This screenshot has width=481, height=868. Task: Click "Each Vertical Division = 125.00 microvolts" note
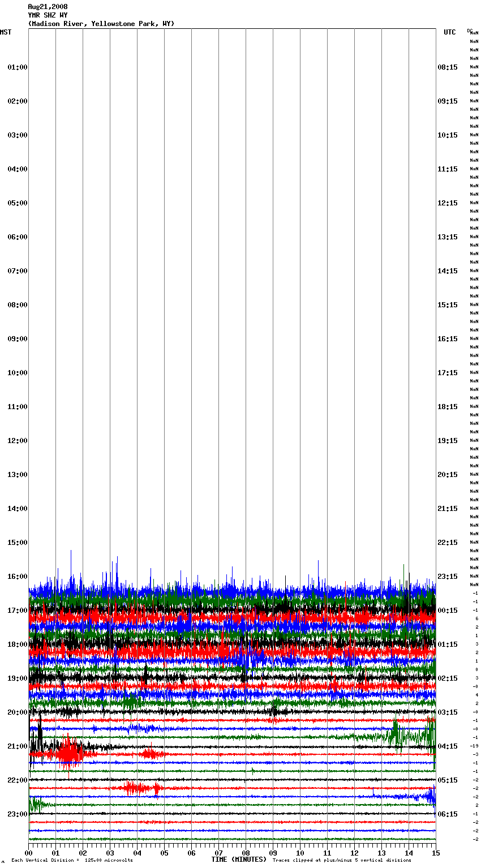tap(72, 861)
